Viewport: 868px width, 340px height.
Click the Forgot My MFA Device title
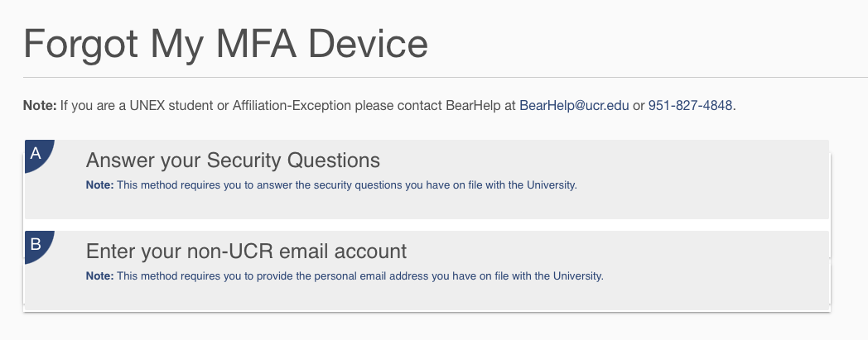[x=226, y=43]
